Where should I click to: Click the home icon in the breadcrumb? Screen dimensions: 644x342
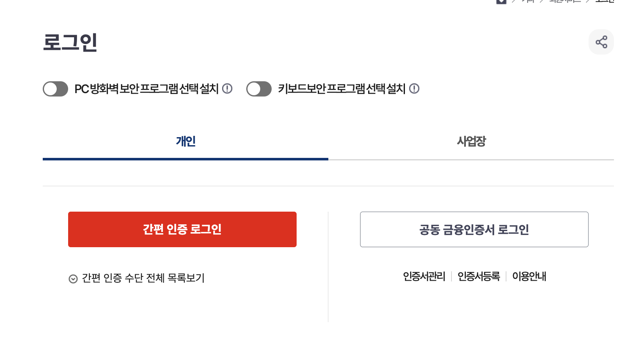501,1
